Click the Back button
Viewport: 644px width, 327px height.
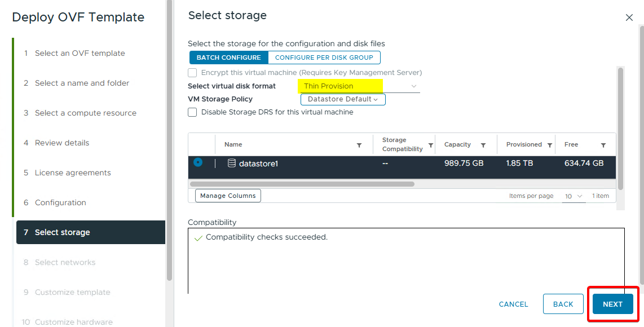563,304
